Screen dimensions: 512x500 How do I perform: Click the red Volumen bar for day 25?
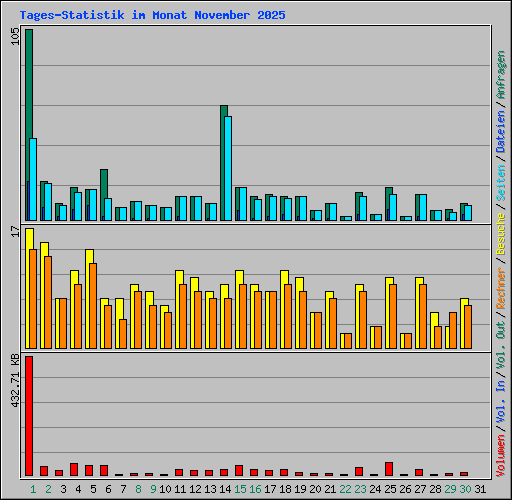[389, 469]
